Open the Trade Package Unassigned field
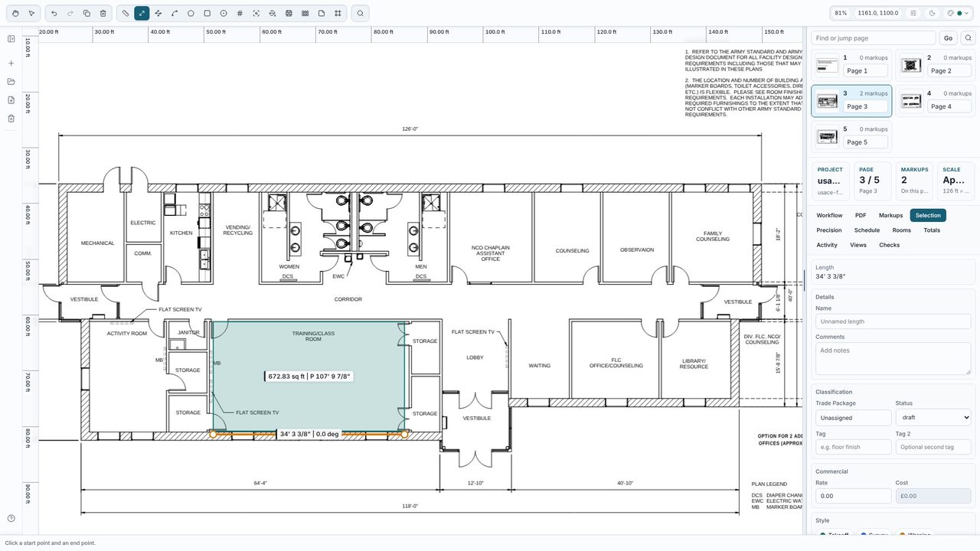Screen dimensions: 980x551 854,418
